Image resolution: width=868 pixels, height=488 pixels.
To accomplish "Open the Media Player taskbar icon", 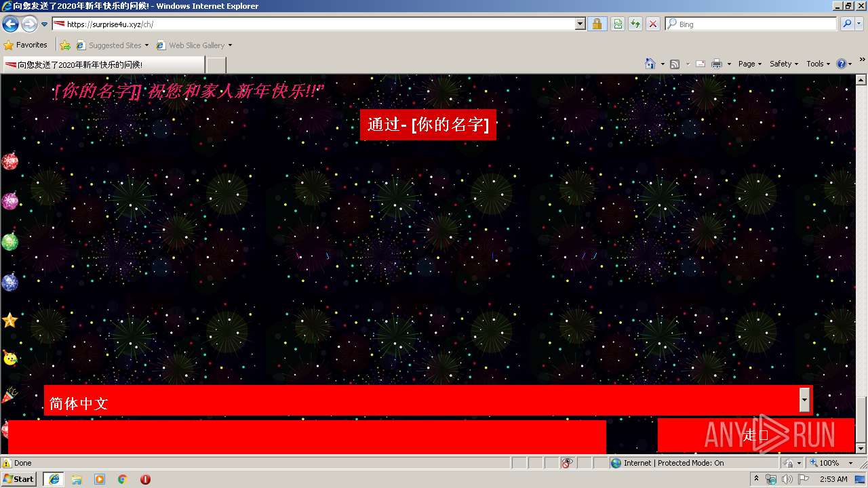I will coord(100,479).
